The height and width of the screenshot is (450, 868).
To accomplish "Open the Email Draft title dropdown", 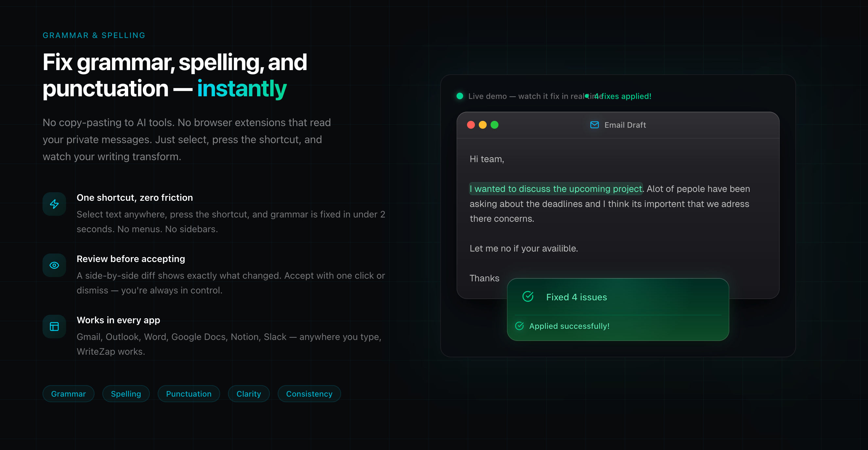I will point(625,125).
